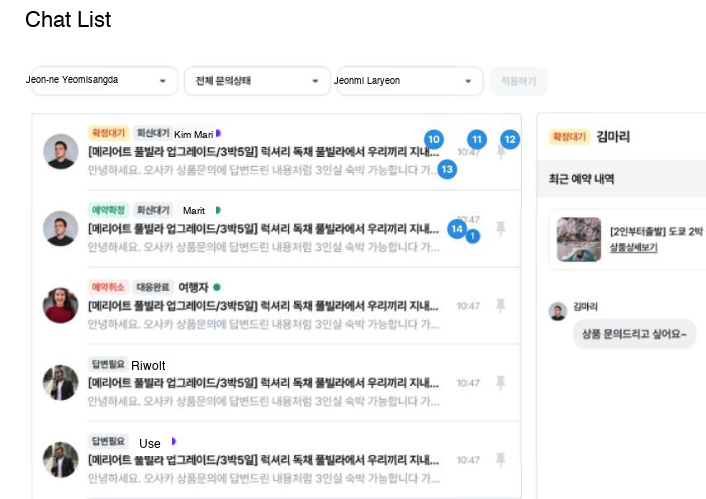Screen dimensions: 706x499
Task: Click the blue badge numbered 13
Action: [447, 169]
